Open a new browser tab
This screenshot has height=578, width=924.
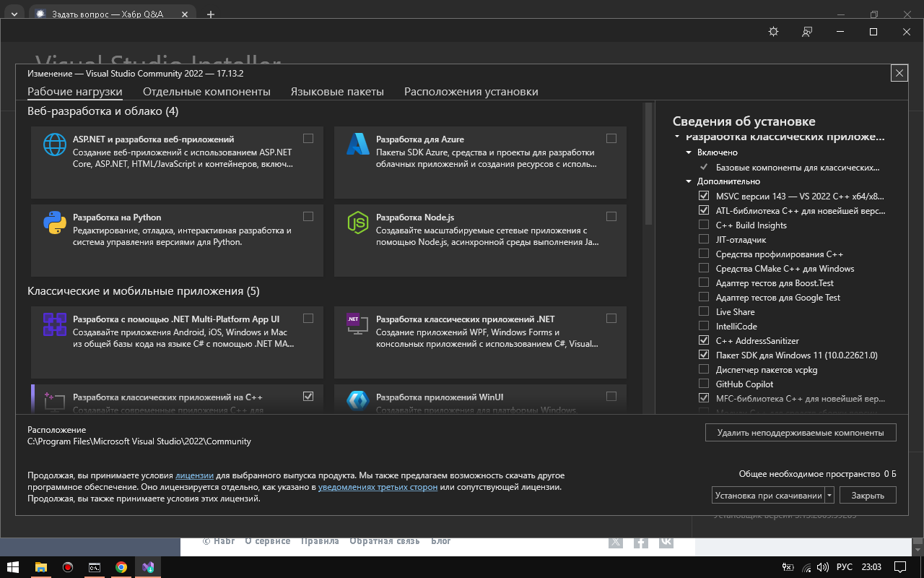coord(211,14)
